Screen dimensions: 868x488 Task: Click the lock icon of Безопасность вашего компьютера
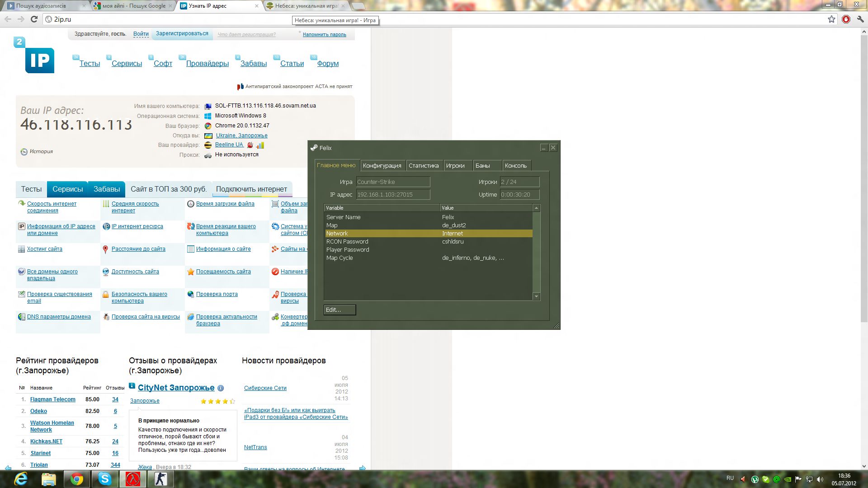pos(105,295)
